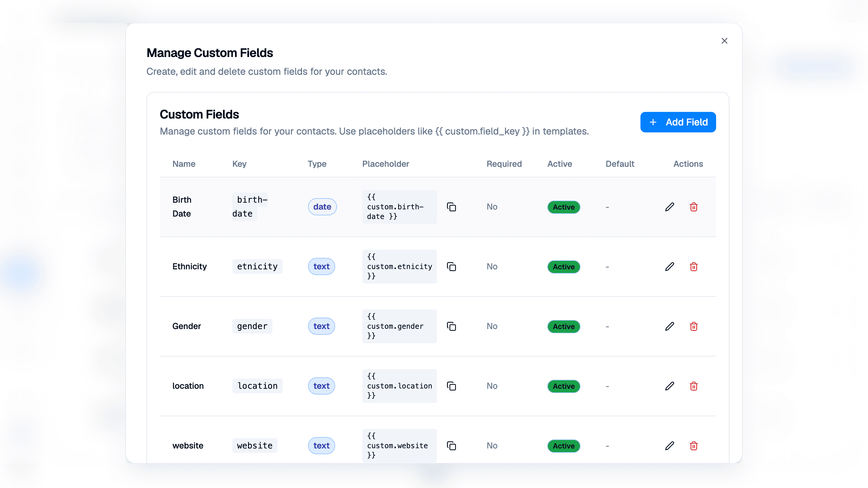Delete the location field

coord(693,386)
